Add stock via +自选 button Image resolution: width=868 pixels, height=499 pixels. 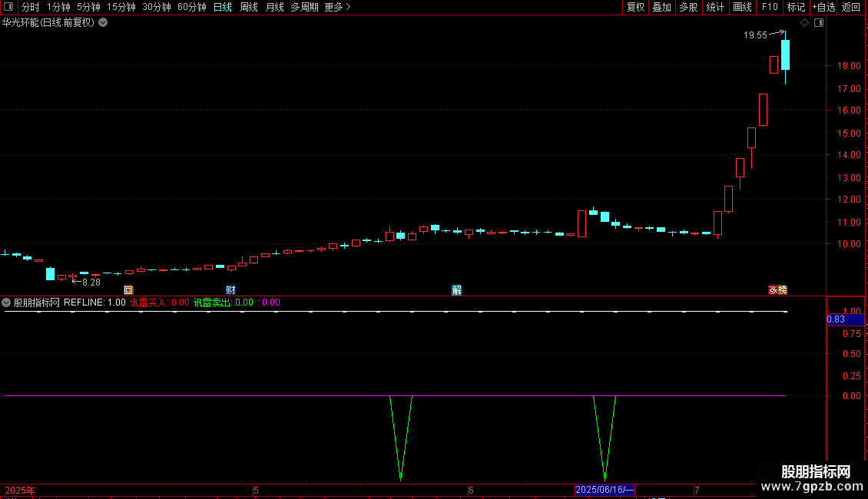click(823, 7)
